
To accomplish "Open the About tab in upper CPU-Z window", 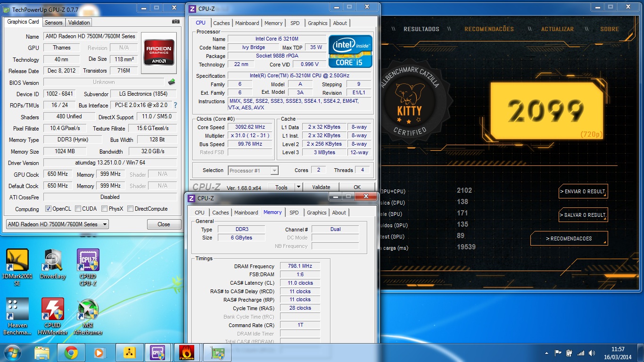I will coord(340,23).
